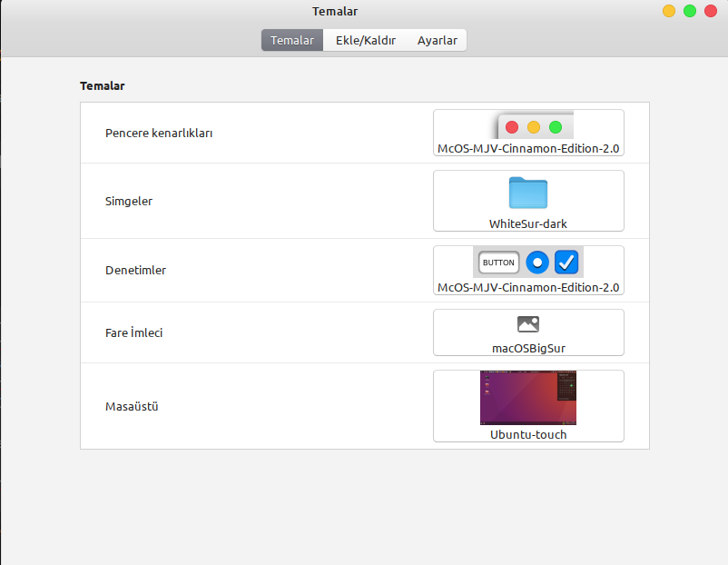The image size is (728, 565).
Task: Click the Denetimler McOS-MJV-Cinnamon-Edition-2.0 label
Action: pyautogui.click(x=528, y=288)
